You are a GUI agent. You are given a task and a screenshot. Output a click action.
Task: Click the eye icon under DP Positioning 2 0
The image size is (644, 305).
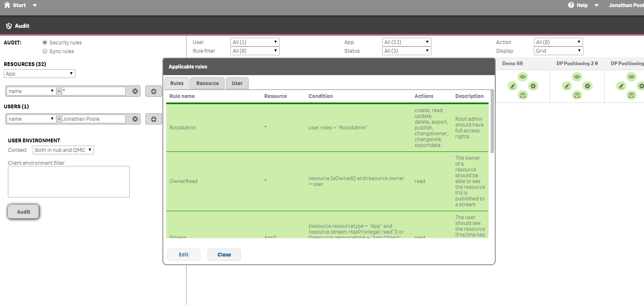[x=577, y=77]
